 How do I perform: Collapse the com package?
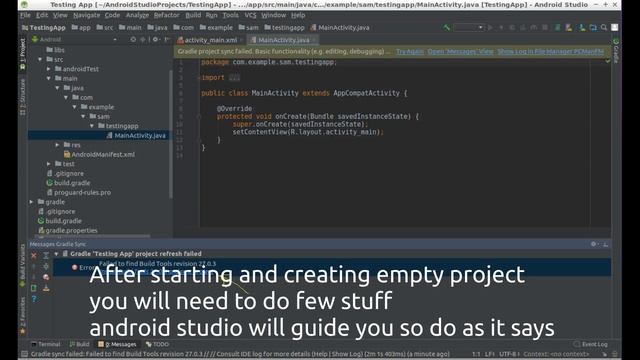click(x=66, y=98)
